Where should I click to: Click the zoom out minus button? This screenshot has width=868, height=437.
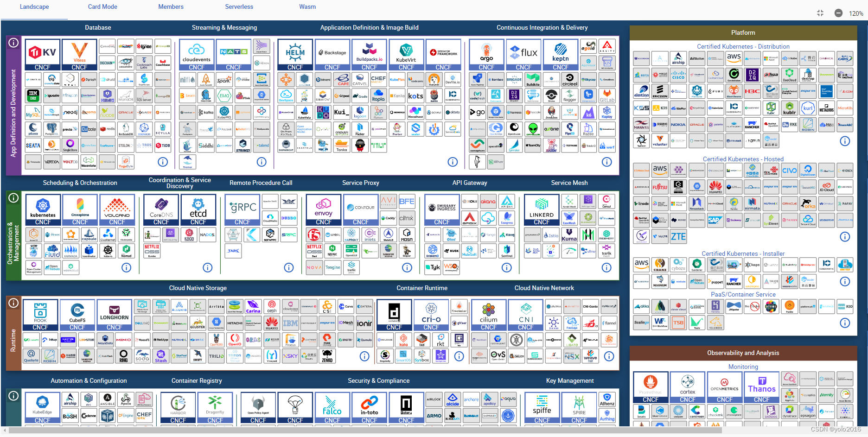(x=838, y=13)
